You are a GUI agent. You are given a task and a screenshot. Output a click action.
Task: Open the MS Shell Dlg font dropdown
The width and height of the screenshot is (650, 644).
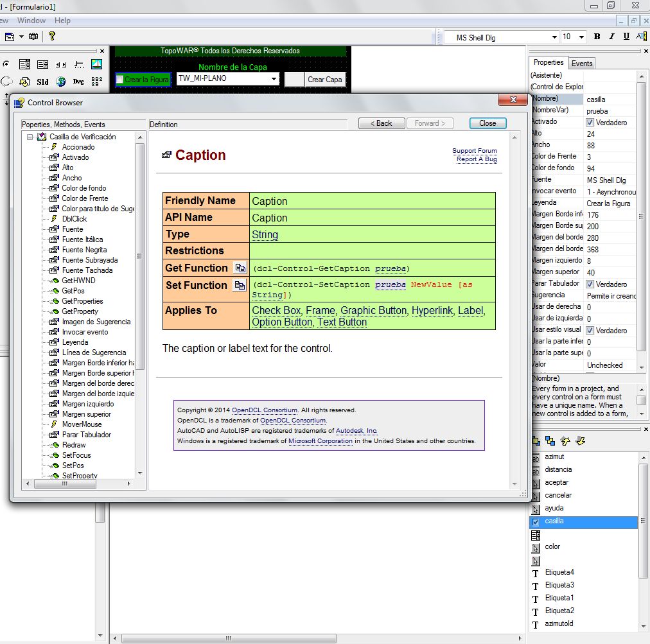click(554, 37)
